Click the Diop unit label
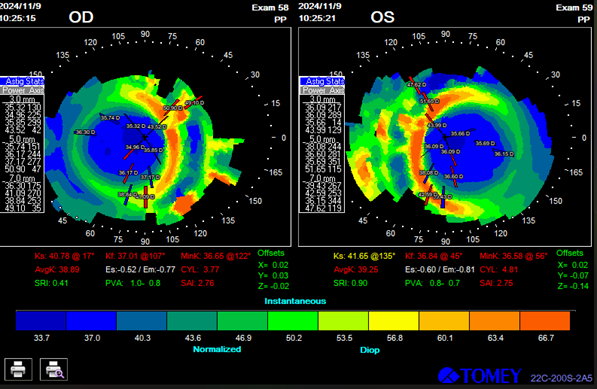Viewport: 597px width, 389px height. point(370,350)
